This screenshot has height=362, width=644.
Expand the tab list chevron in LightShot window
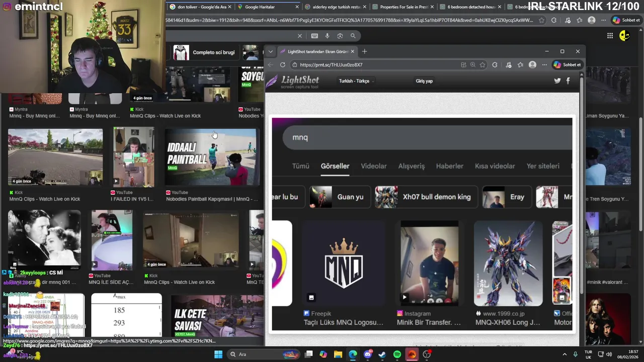pos(271,51)
